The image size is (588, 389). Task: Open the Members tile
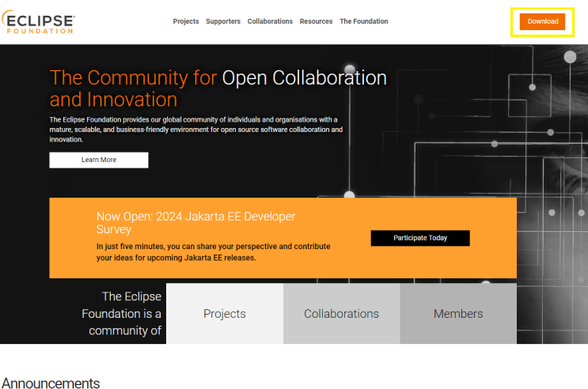click(x=458, y=314)
